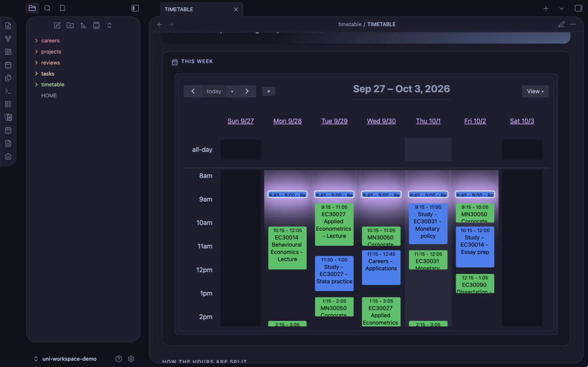Open the more options dots menu
Screen dimensions: 588x367
573,25
